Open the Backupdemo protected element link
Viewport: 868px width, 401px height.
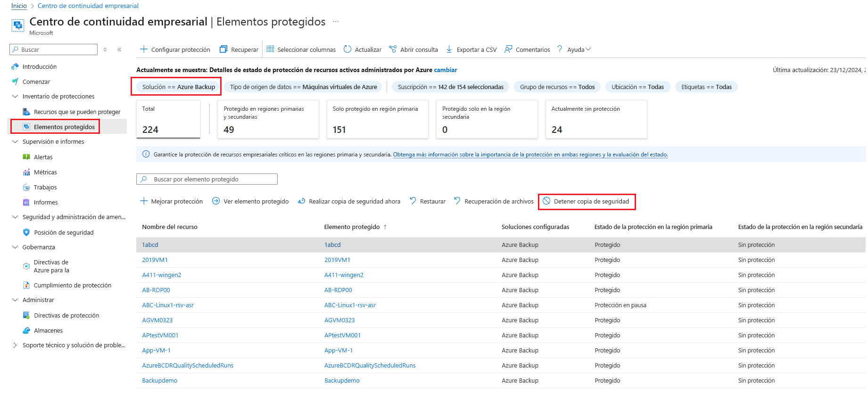click(342, 380)
